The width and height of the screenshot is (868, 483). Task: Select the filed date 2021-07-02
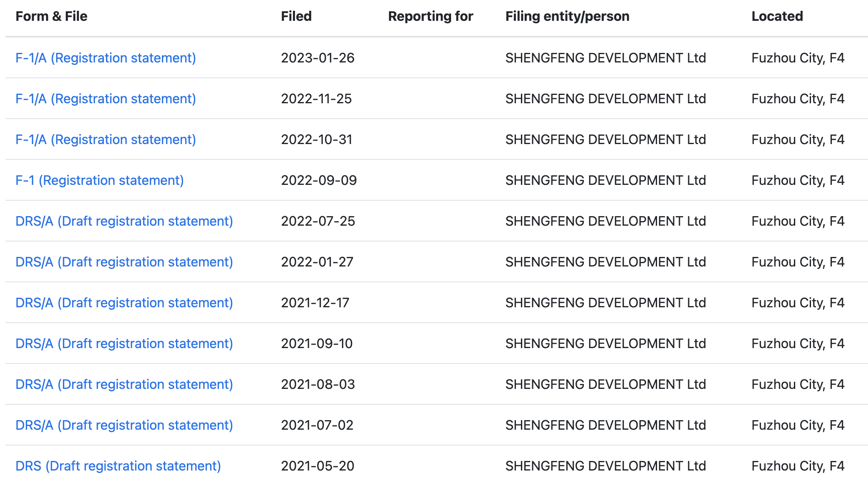tap(317, 425)
